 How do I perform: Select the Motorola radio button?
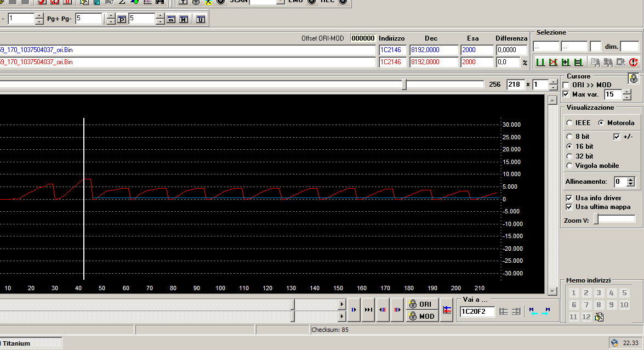click(x=601, y=123)
